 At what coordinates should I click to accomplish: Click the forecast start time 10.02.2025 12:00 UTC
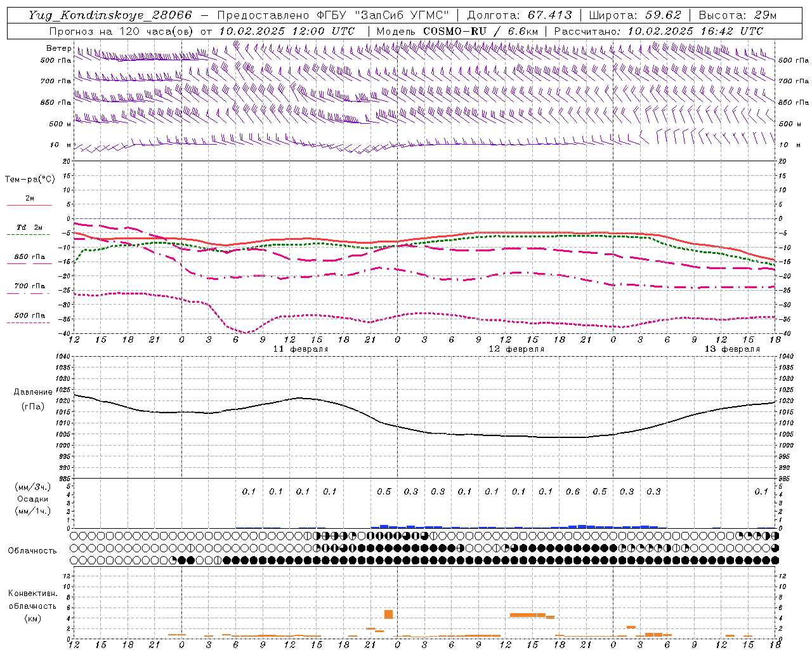286,31
